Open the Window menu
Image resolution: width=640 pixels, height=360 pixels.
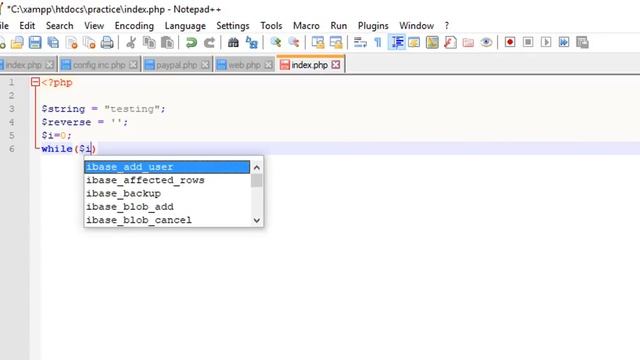tap(416, 26)
